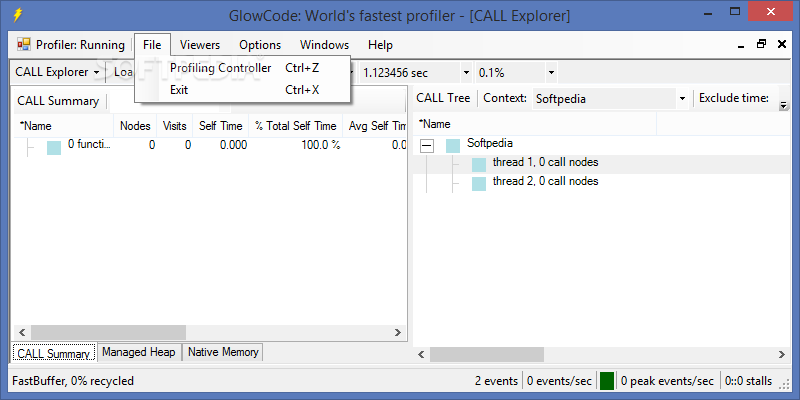Click the GlowCode lightning bolt title icon
This screenshot has width=800, height=400.
[17, 15]
